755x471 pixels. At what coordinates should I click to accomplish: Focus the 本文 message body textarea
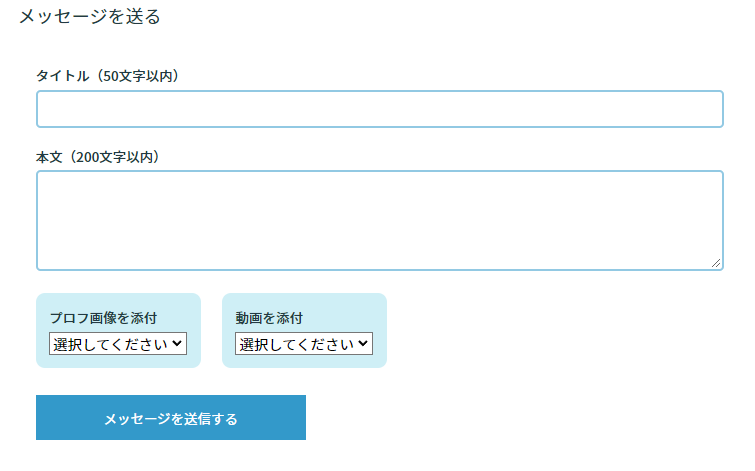pyautogui.click(x=379, y=220)
